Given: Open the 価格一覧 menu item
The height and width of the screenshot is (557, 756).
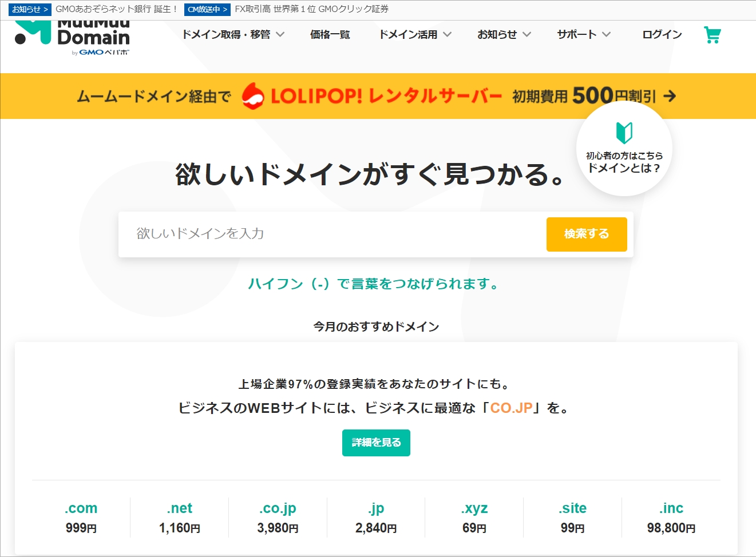Looking at the screenshot, I should click(x=330, y=34).
